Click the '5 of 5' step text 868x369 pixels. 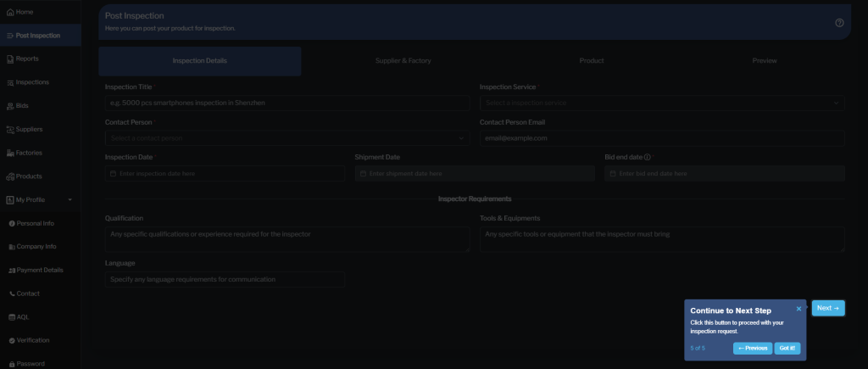click(698, 349)
